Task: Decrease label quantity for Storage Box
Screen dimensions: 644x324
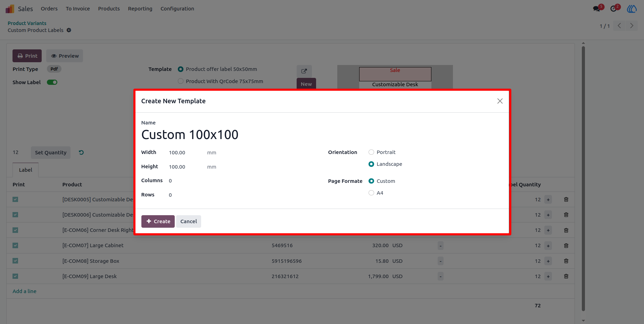Action: 440,261
